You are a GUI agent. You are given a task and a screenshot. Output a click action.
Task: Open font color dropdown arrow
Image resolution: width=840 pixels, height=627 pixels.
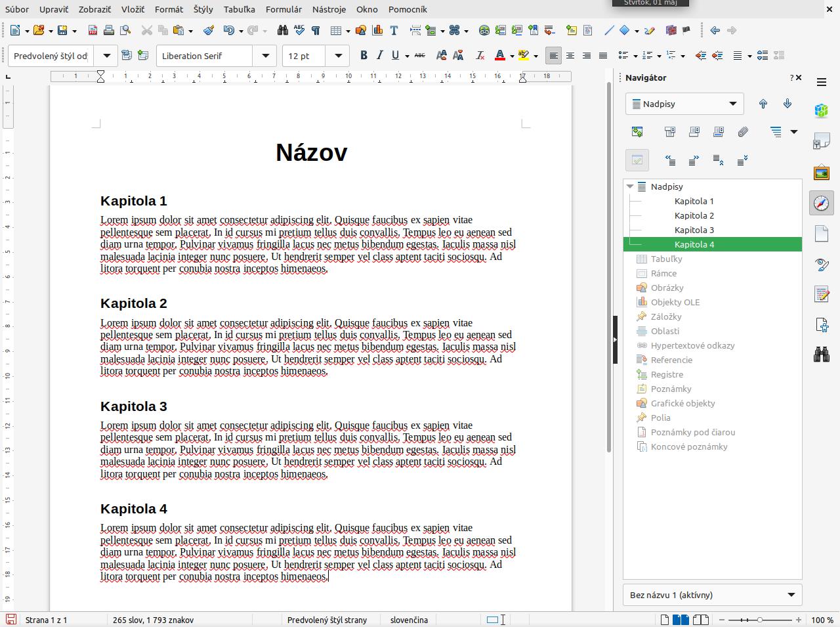pos(511,56)
